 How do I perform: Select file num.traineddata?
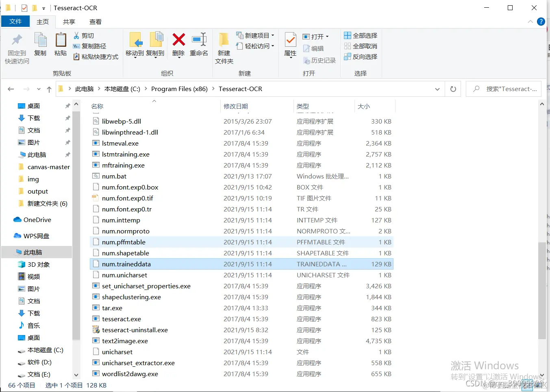(241, 264)
